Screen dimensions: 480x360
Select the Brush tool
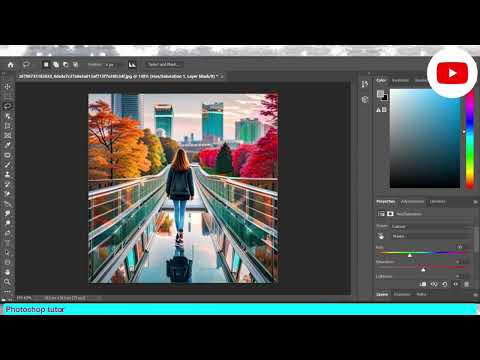pos(7,165)
